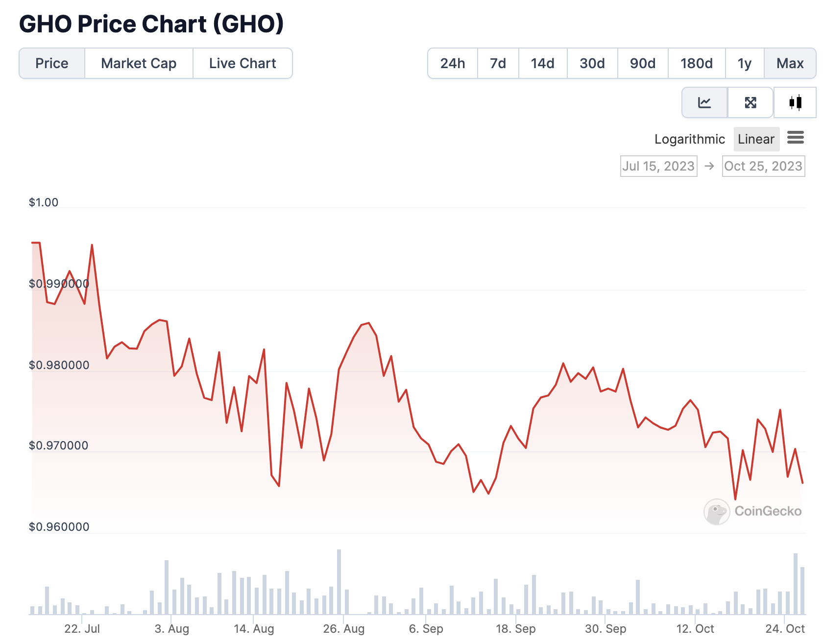Select the Max time range

(790, 63)
